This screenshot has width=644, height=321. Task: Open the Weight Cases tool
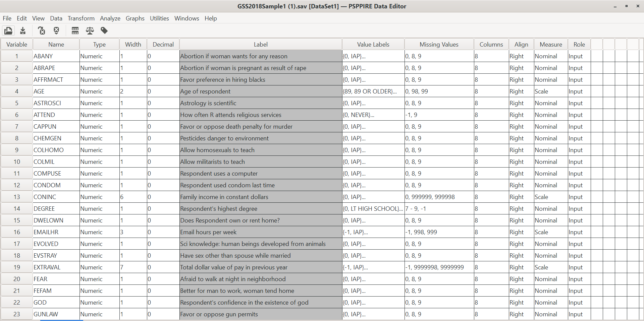pos(90,30)
